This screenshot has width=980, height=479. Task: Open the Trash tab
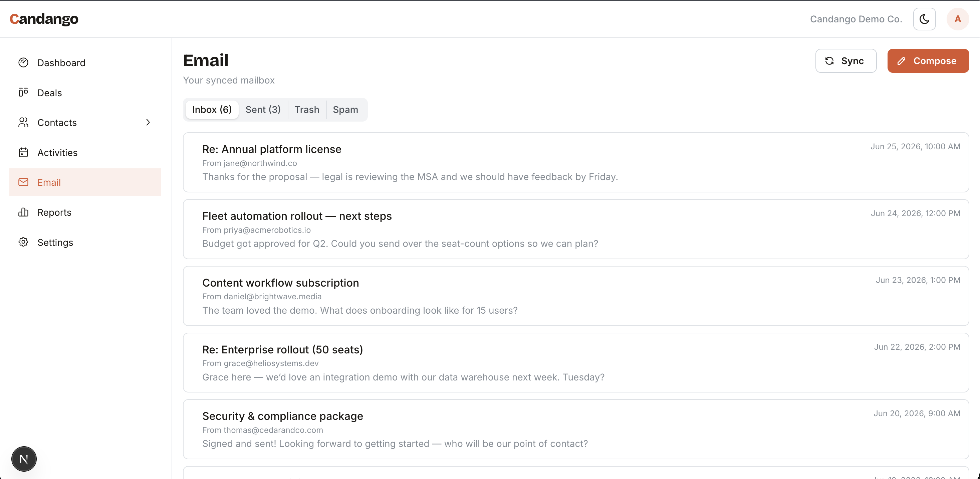[307, 110]
